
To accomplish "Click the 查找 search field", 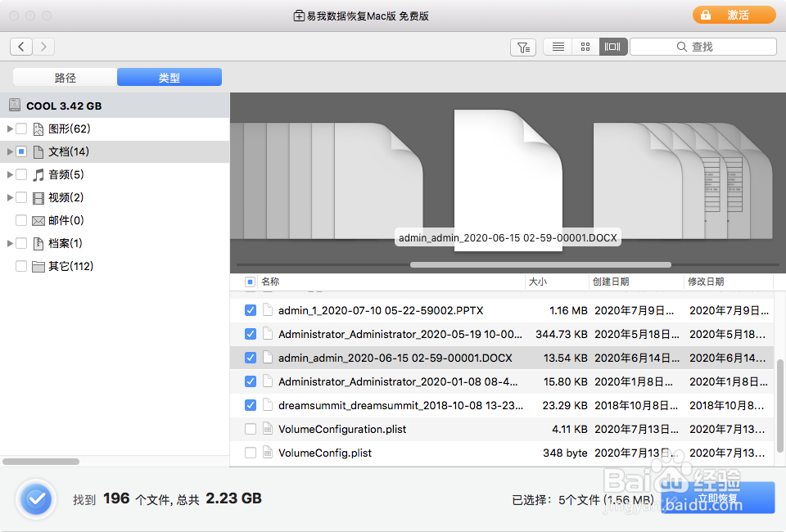I will tap(702, 47).
